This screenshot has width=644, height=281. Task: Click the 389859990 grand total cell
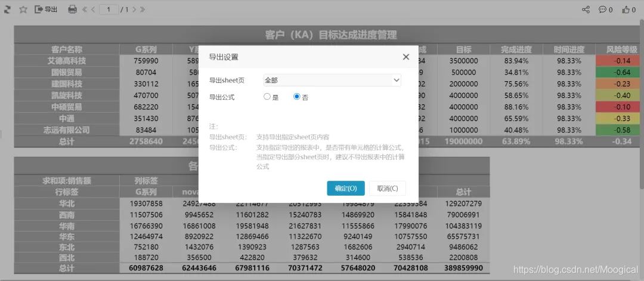tap(463, 268)
